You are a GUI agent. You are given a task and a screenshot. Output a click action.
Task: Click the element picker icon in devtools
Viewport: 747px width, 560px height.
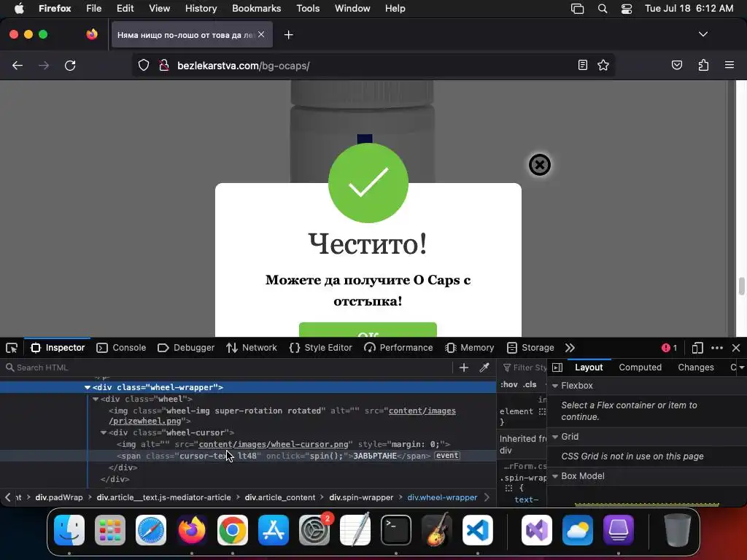[12, 348]
